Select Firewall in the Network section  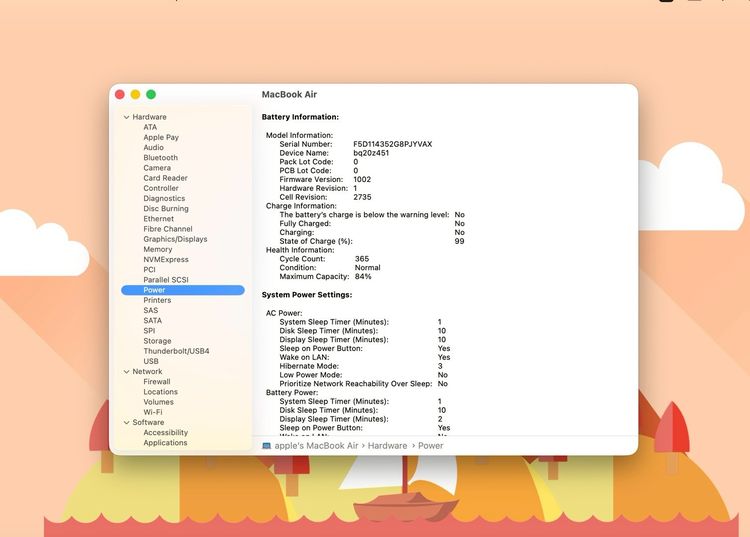tap(157, 382)
